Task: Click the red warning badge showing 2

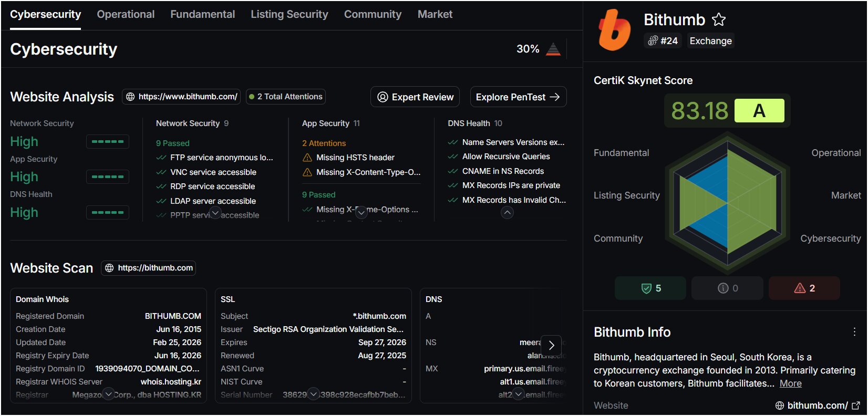Action: [804, 288]
